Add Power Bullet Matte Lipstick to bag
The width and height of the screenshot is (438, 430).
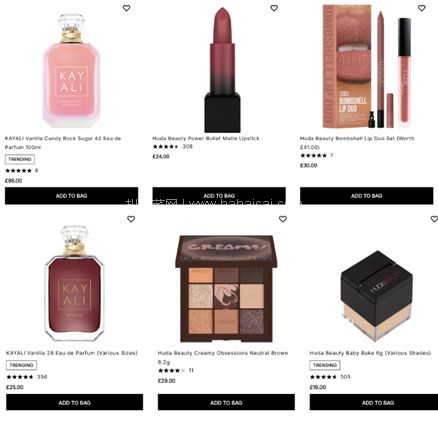click(x=219, y=196)
